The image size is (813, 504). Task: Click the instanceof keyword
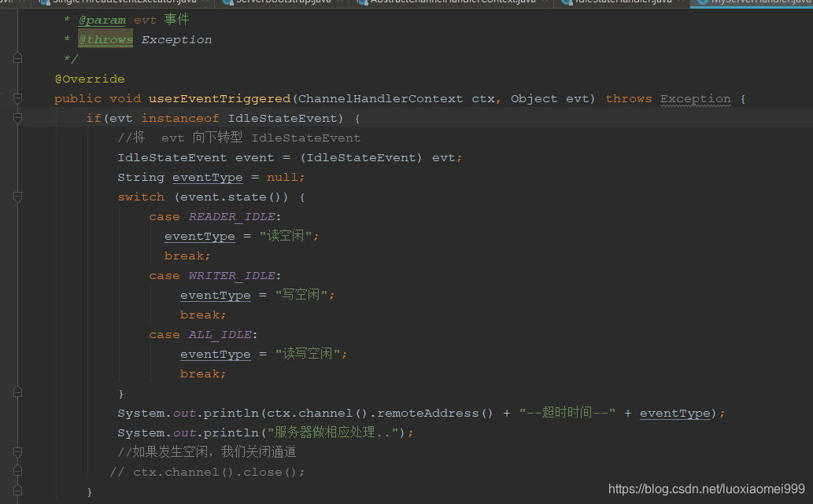(180, 118)
